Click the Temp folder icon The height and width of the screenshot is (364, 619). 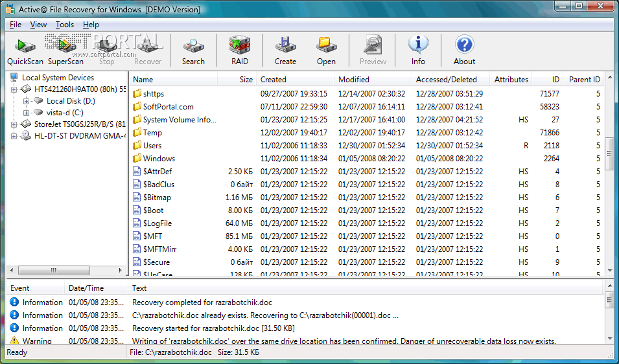tap(137, 133)
